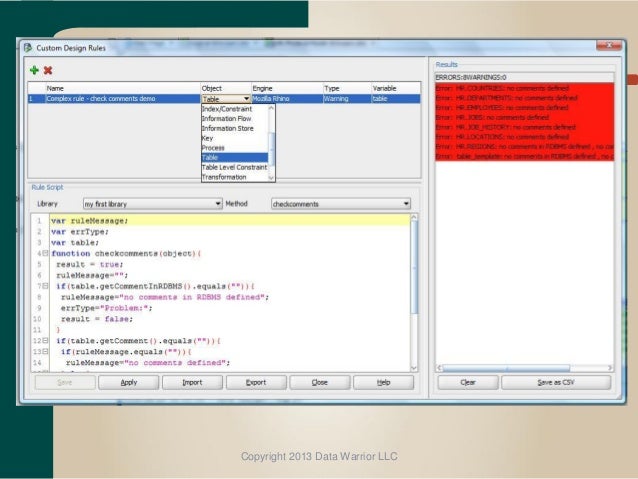The height and width of the screenshot is (479, 638).
Task: Click the Help button
Action: point(383,383)
